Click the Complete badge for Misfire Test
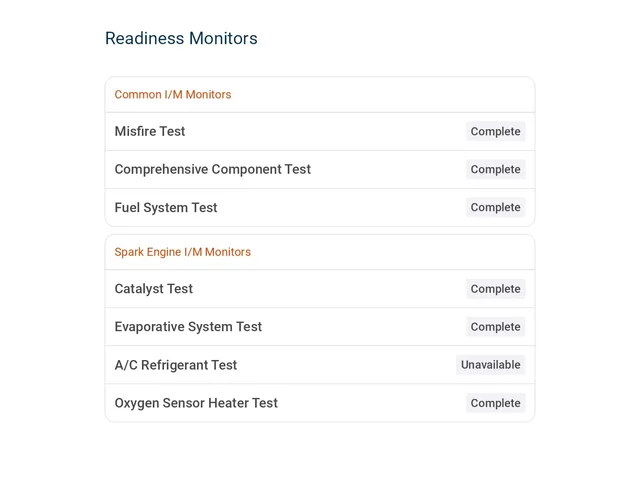The image size is (640, 480). point(496,131)
